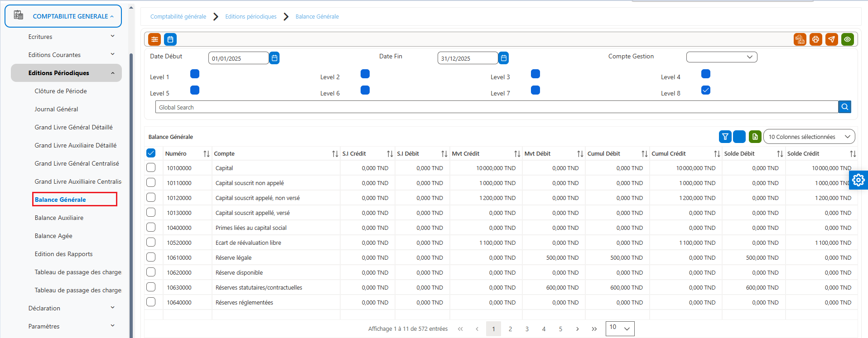Click the green eye preview icon
The height and width of the screenshot is (338, 868).
point(847,39)
